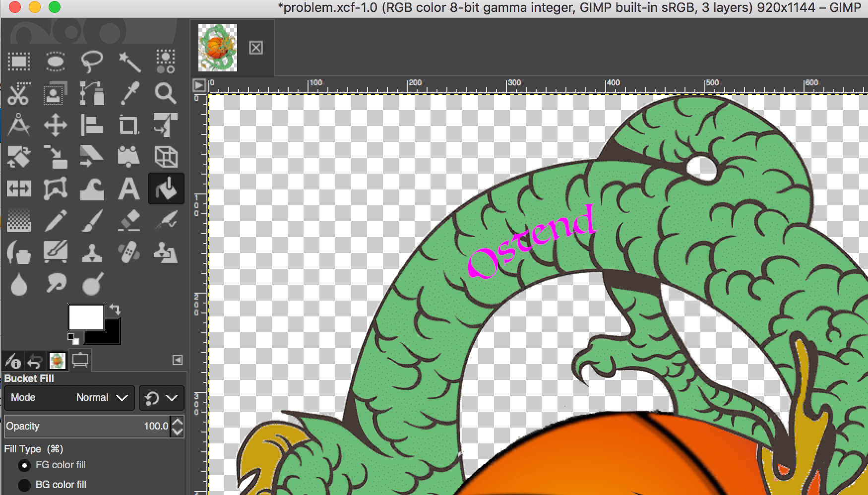Viewport: 868px width, 495px height.
Task: Select the Heal bandage tool
Action: click(x=129, y=252)
